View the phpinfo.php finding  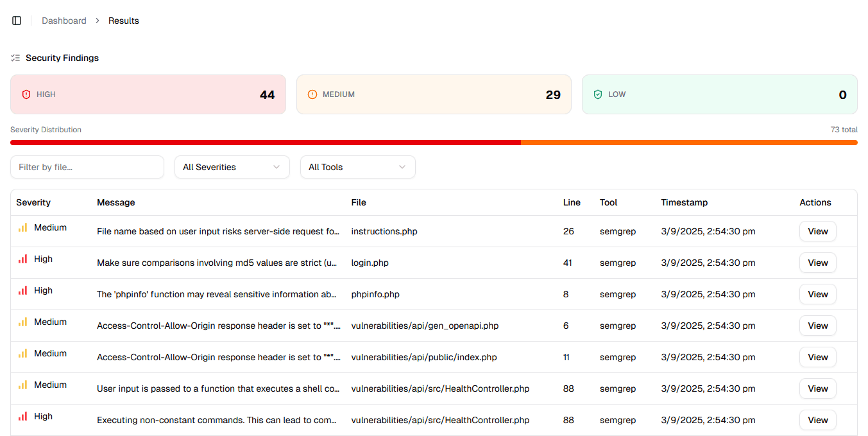817,294
